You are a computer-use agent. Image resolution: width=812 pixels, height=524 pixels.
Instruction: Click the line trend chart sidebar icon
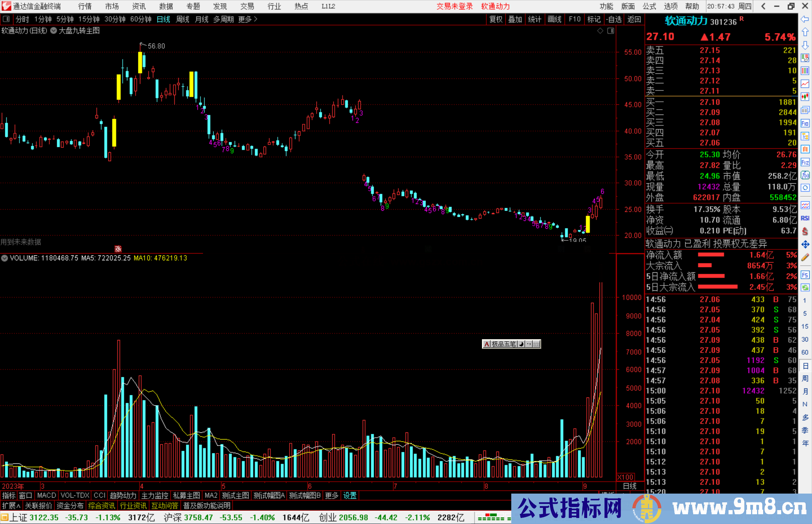[805, 83]
